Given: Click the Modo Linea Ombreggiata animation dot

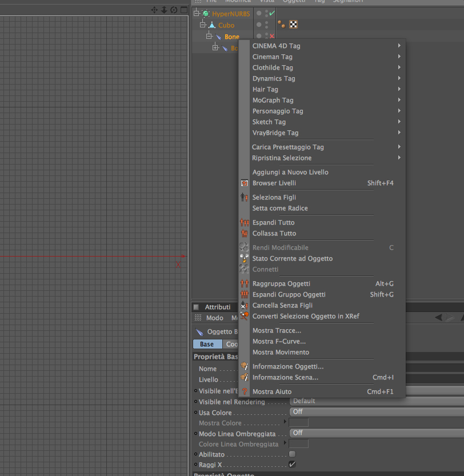Looking at the screenshot, I should [x=196, y=433].
